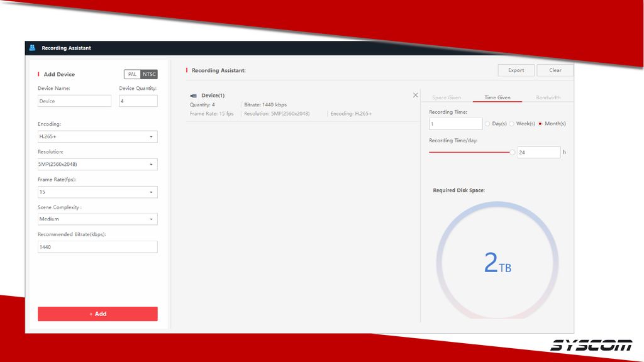Click the Device(1) entry title
The image size is (644, 362).
(213, 96)
